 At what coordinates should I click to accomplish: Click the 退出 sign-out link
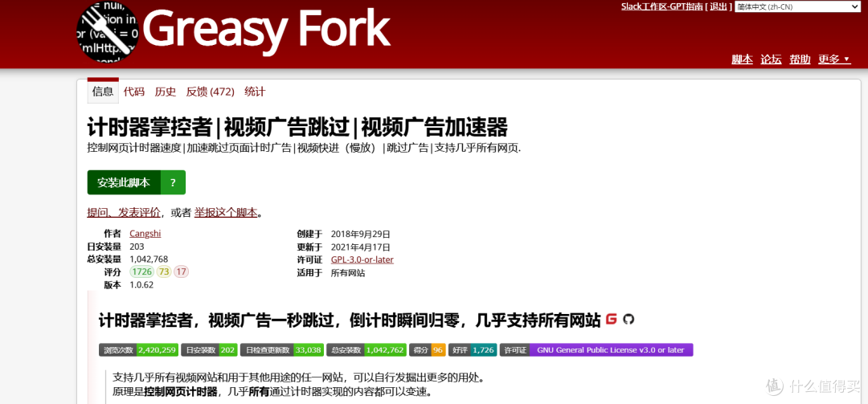[x=719, y=6]
